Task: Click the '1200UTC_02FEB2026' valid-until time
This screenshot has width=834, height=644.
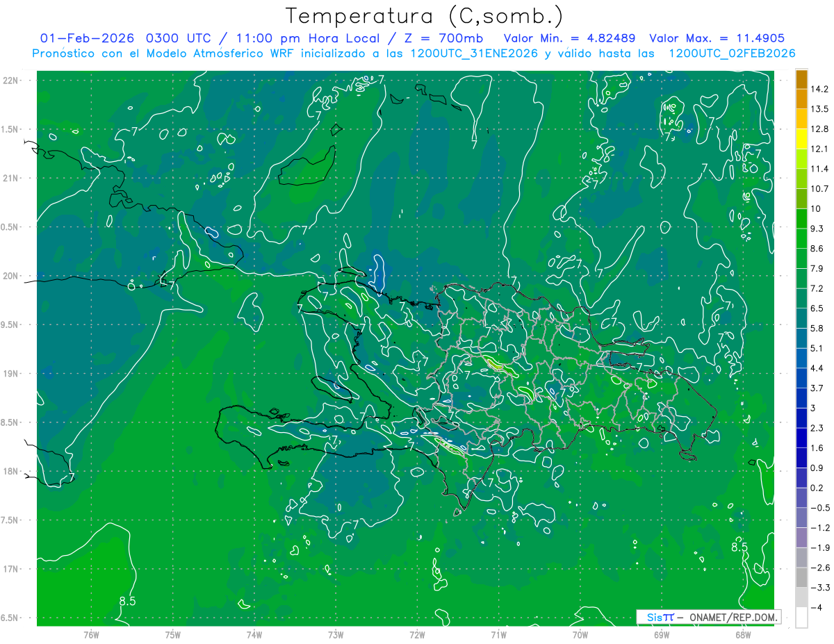Action: click(x=732, y=53)
